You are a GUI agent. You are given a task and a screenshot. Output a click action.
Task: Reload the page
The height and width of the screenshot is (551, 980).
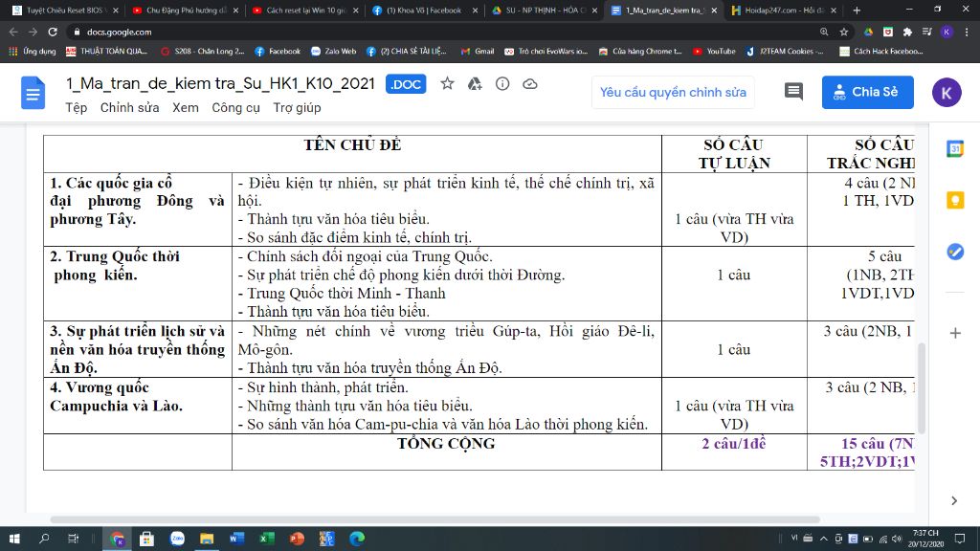point(53,32)
